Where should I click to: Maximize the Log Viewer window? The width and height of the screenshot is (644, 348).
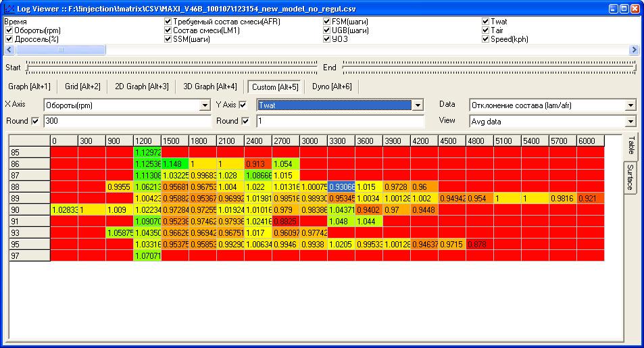[624, 9]
